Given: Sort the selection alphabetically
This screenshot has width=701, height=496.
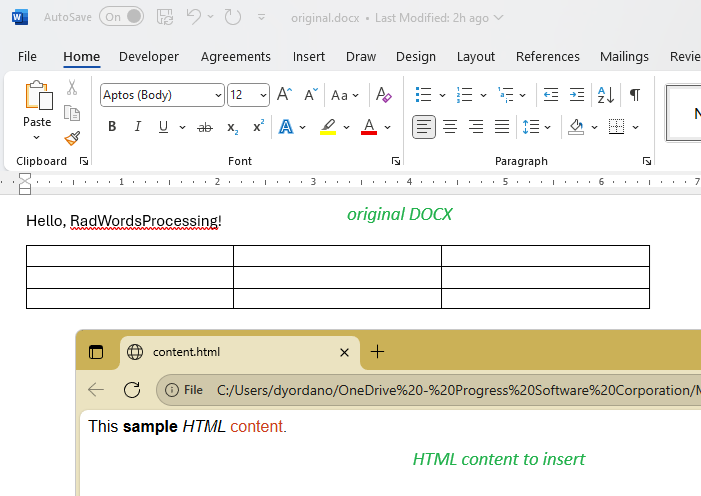Looking at the screenshot, I should pos(605,95).
